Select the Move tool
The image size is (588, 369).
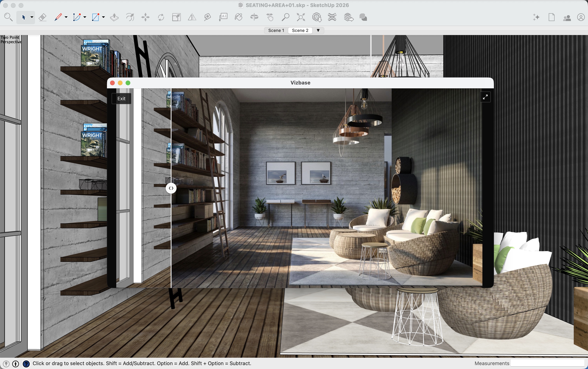[x=145, y=17]
